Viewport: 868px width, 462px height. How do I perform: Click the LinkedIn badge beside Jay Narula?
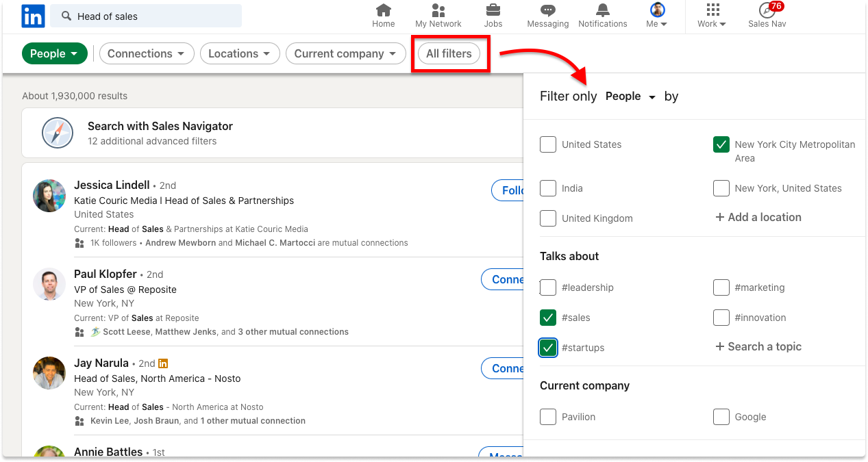coord(163,363)
